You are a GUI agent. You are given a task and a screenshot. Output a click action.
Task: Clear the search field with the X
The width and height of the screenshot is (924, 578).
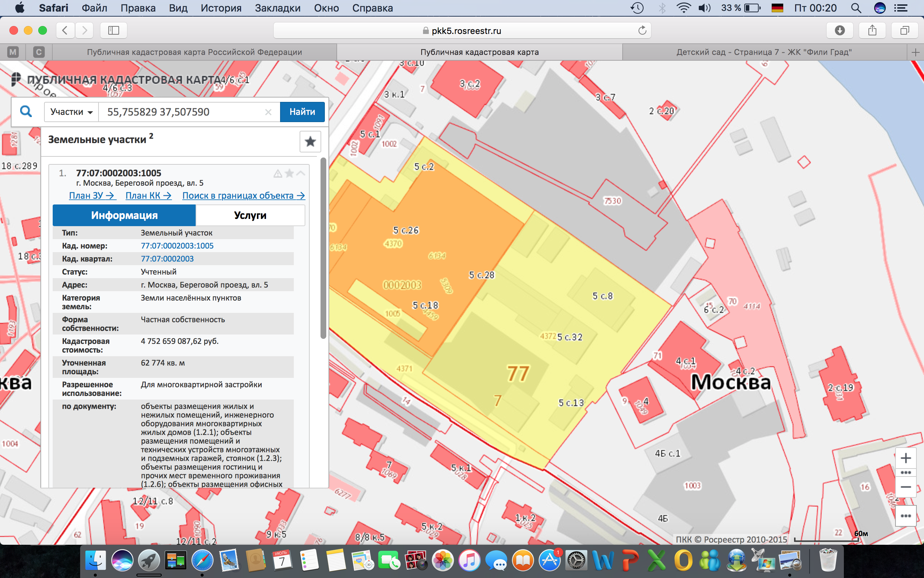tap(269, 112)
